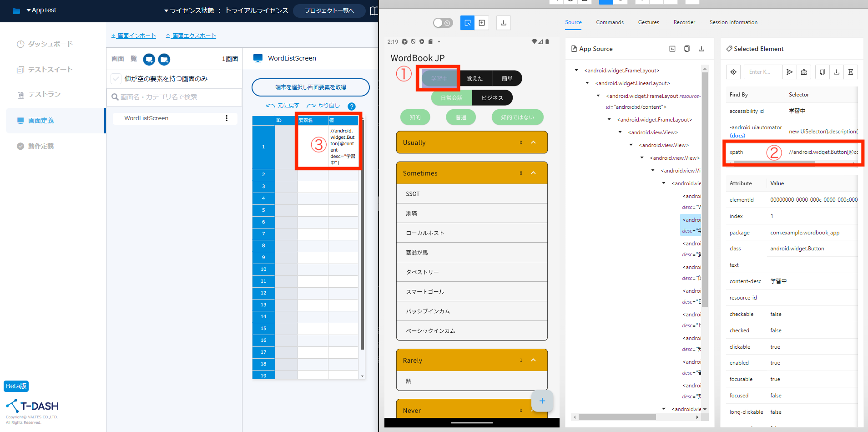Open (docs) link under android uiautomator

tap(737, 136)
